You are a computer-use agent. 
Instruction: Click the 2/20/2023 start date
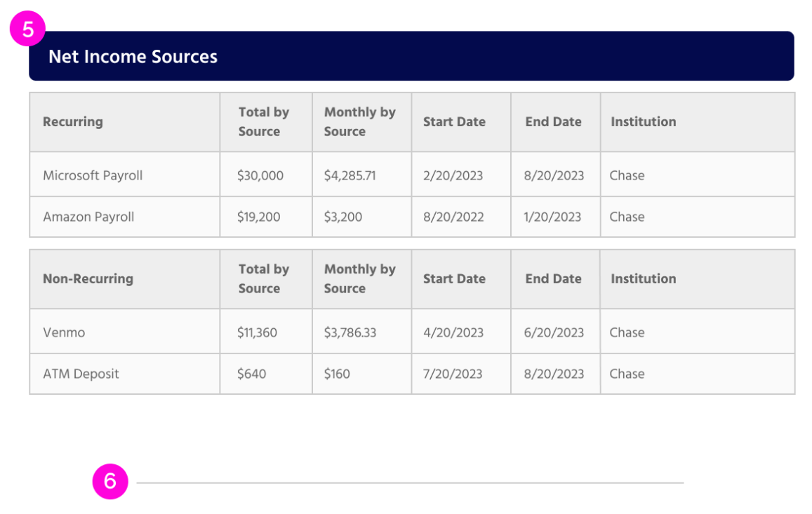coord(453,175)
